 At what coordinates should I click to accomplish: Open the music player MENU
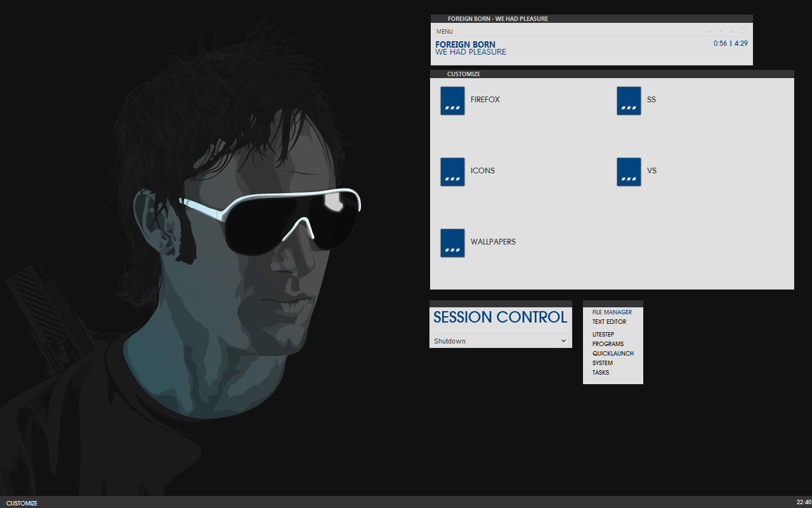click(445, 32)
